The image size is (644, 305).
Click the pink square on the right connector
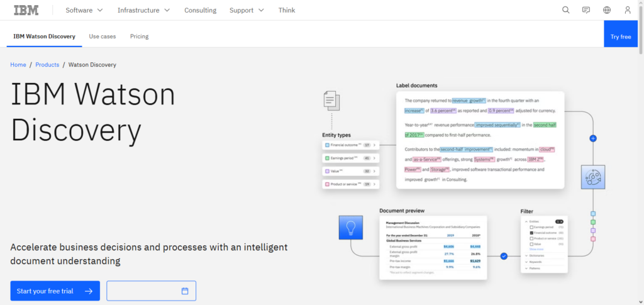click(x=593, y=238)
